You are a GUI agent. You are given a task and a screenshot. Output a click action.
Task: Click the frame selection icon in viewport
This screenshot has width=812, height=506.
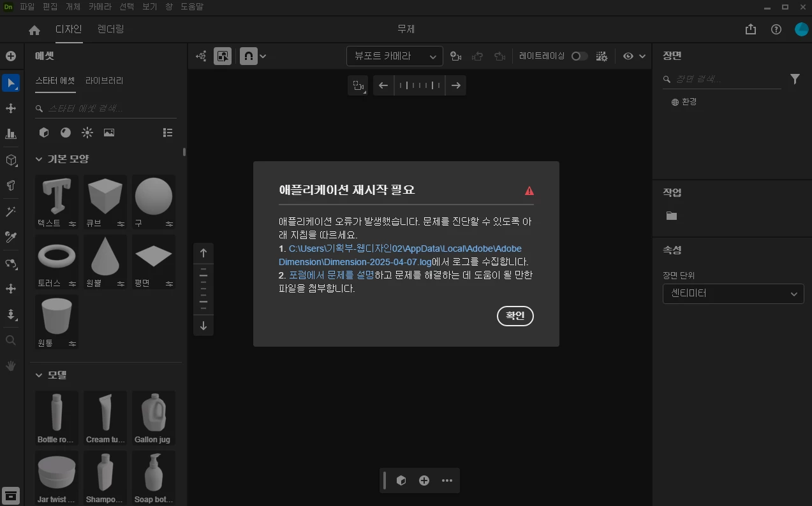tap(358, 85)
